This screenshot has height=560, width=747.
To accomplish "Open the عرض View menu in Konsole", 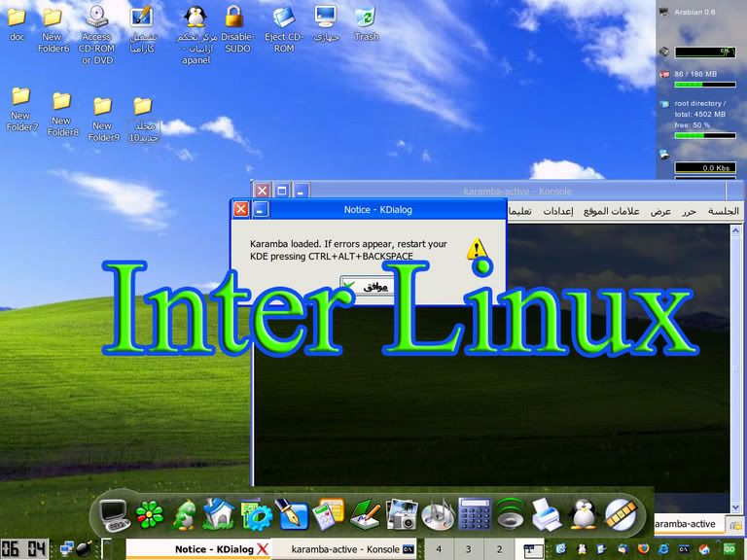I will click(x=660, y=211).
